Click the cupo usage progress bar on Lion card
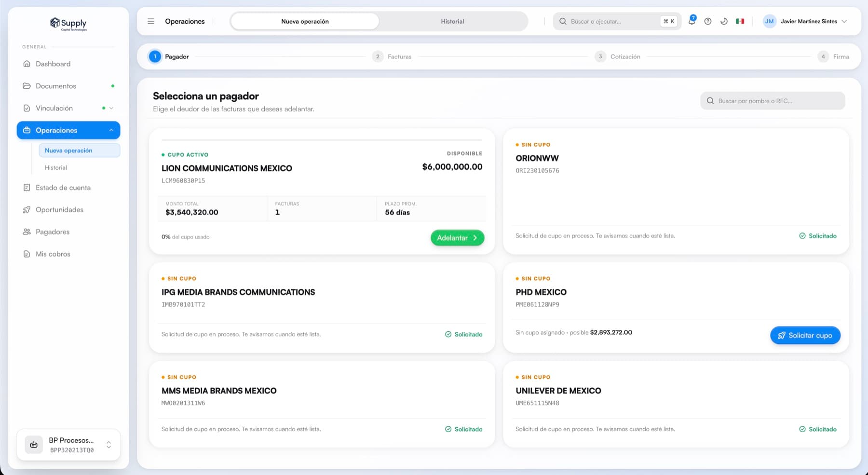Screen dimensions: 868x475 click(322, 140)
